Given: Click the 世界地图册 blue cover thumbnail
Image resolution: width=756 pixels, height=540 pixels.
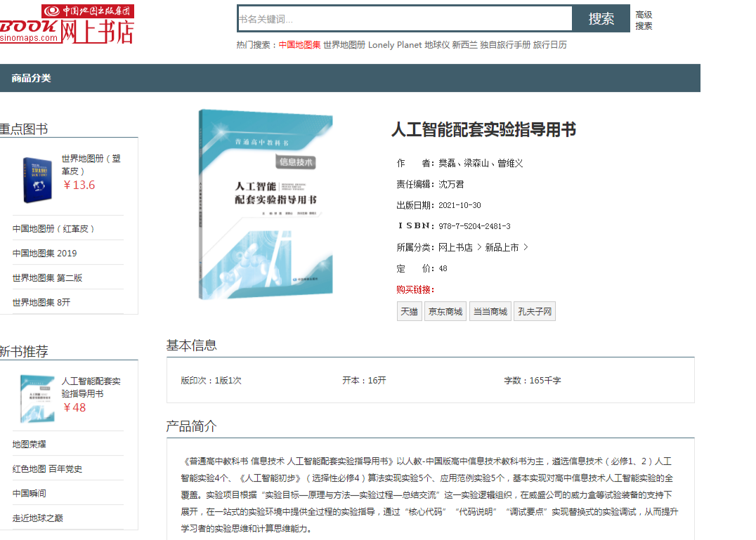Looking at the screenshot, I should 37,180.
